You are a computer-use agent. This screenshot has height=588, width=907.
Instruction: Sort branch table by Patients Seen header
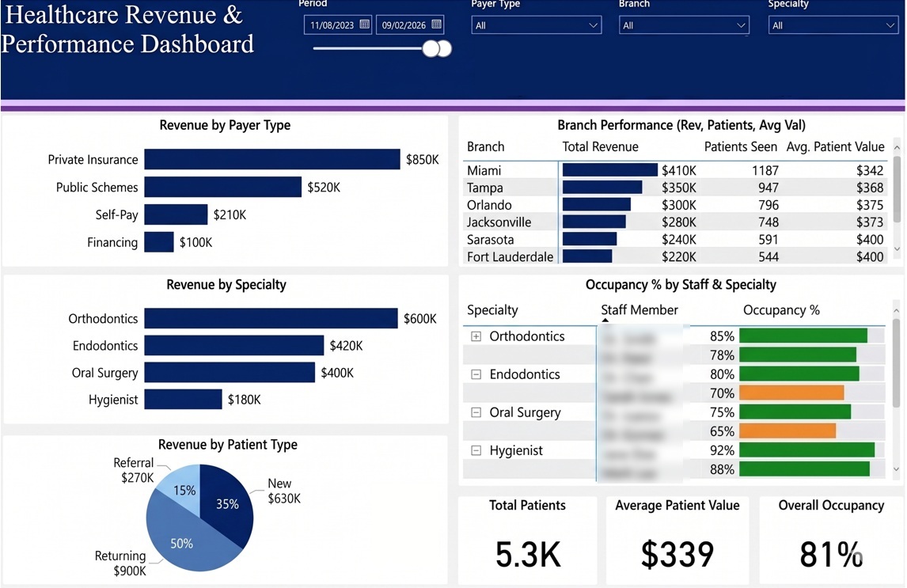point(741,147)
